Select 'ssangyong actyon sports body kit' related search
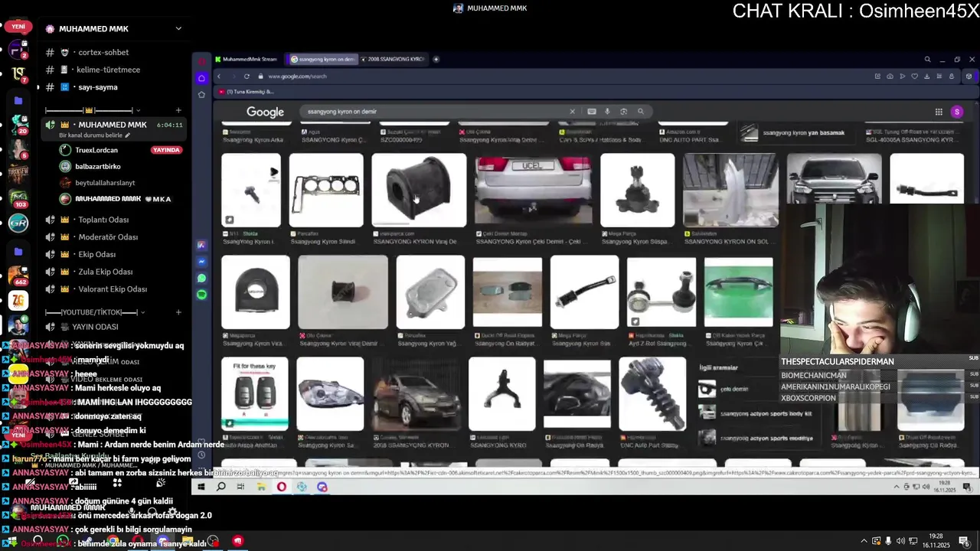The width and height of the screenshot is (980, 551). tap(756, 413)
